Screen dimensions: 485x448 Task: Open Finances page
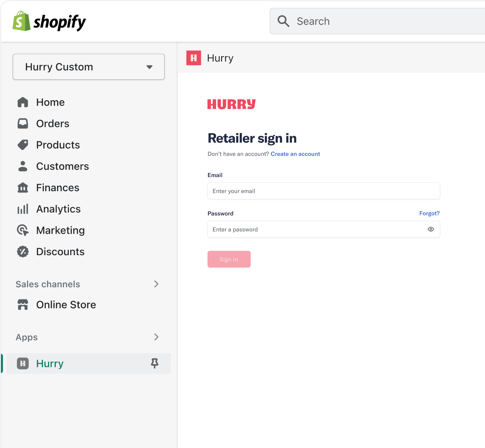point(58,187)
